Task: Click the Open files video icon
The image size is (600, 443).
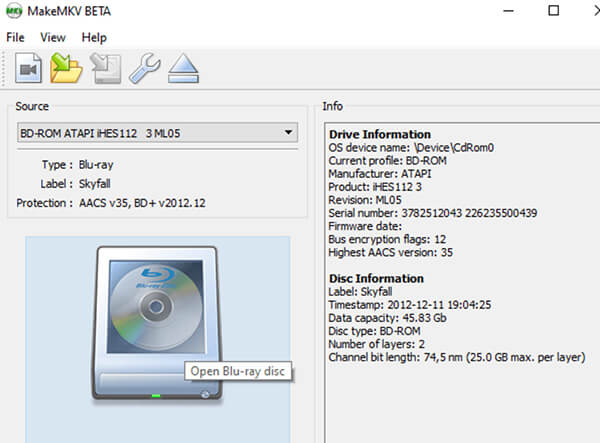Action: pos(28,68)
